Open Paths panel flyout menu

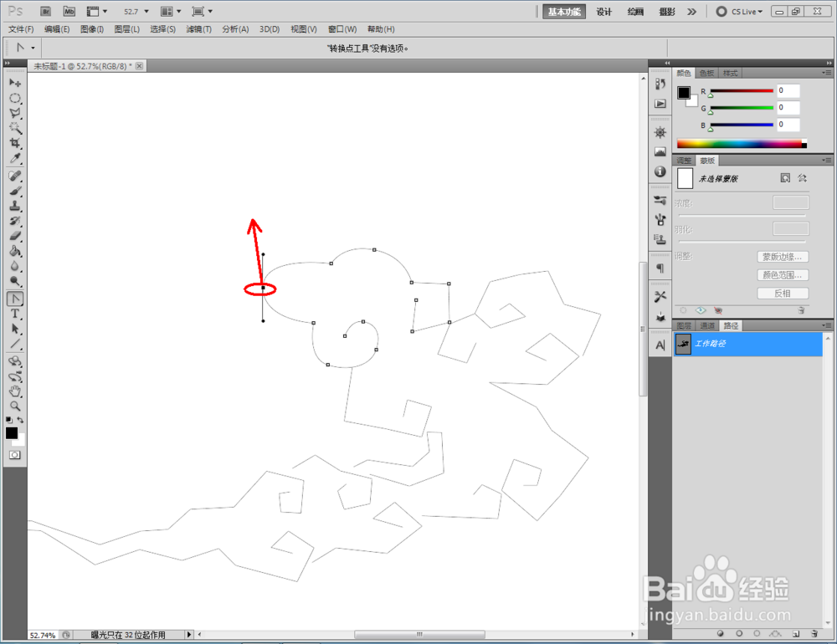click(x=826, y=325)
